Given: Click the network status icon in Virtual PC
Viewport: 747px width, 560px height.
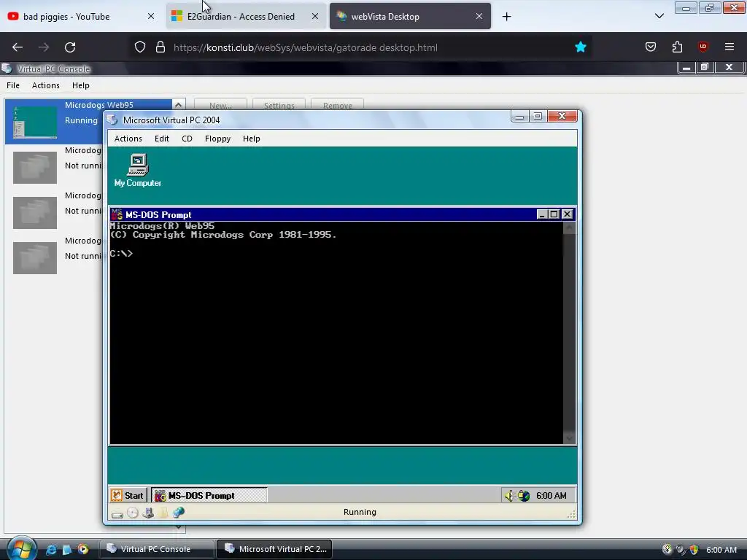Looking at the screenshot, I should tap(179, 513).
